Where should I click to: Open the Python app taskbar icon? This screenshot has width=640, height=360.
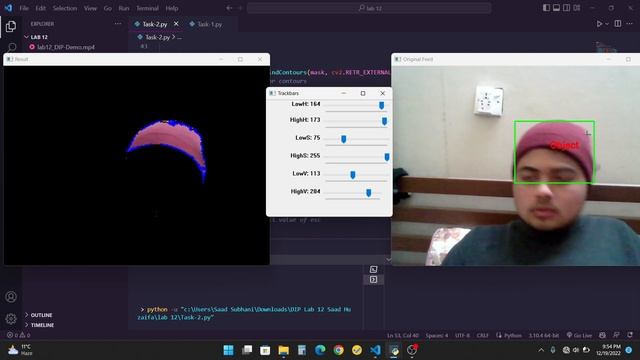pos(394,350)
